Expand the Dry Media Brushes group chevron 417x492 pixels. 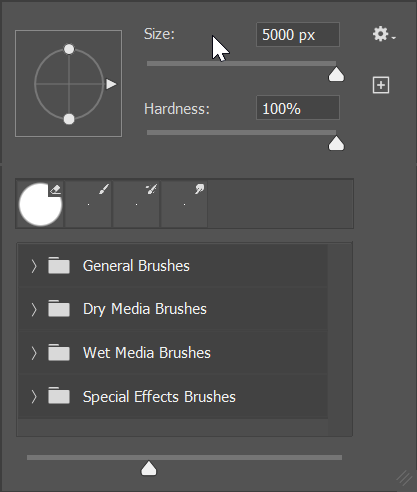(34, 309)
